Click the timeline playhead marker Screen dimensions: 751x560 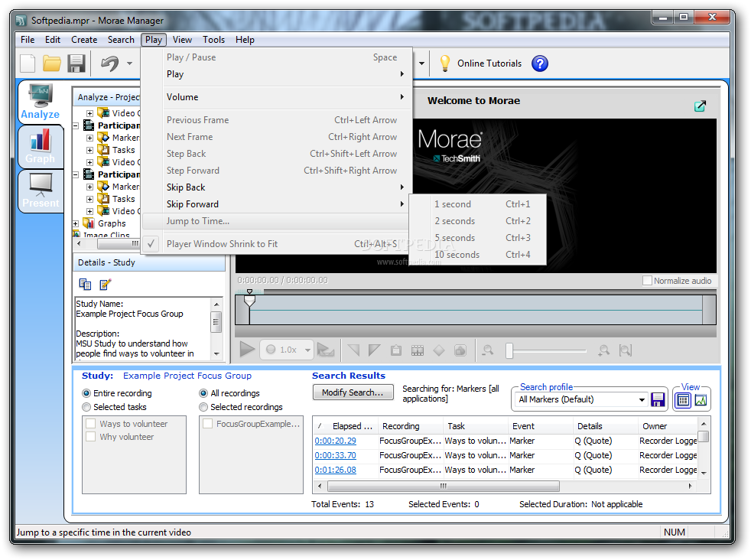point(249,299)
